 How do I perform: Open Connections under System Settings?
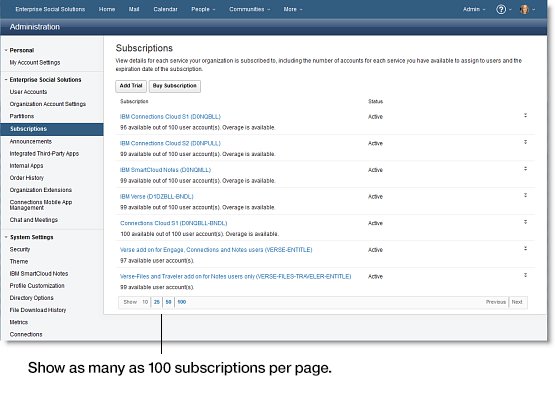pyautogui.click(x=26, y=334)
